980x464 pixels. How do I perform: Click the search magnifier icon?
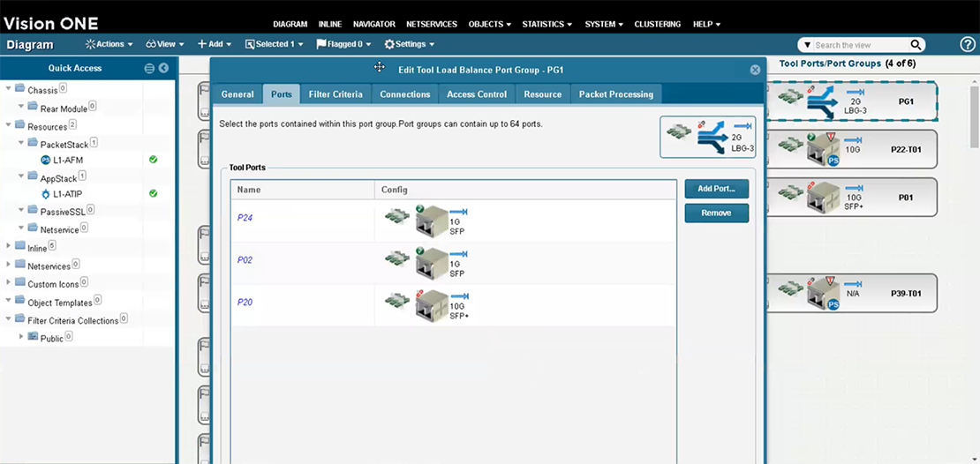point(916,44)
